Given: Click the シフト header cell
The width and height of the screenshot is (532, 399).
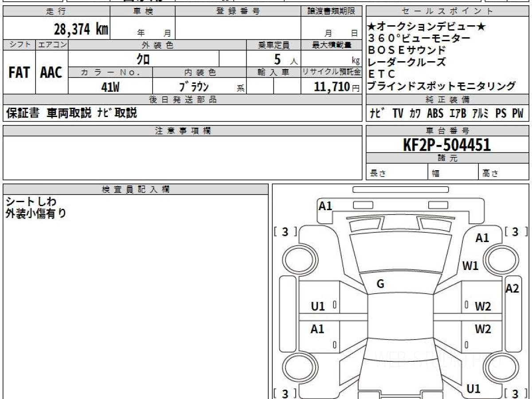Looking at the screenshot, I should [x=19, y=45].
